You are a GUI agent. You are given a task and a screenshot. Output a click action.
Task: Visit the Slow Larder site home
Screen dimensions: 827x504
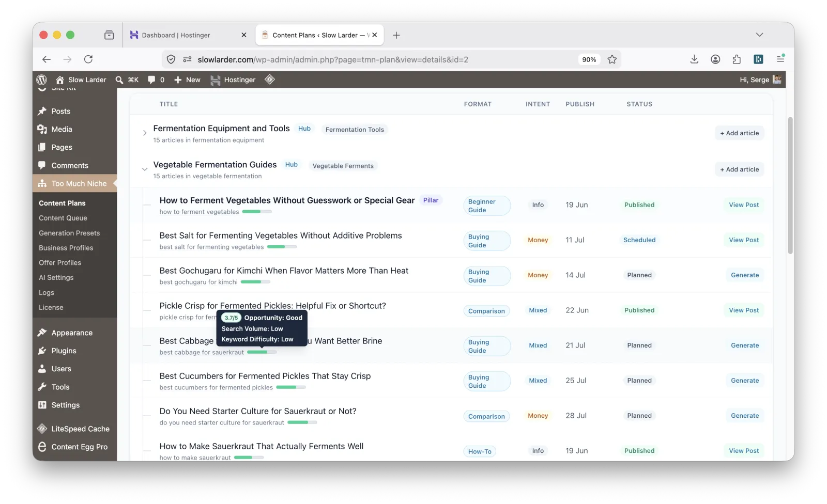[x=81, y=80]
